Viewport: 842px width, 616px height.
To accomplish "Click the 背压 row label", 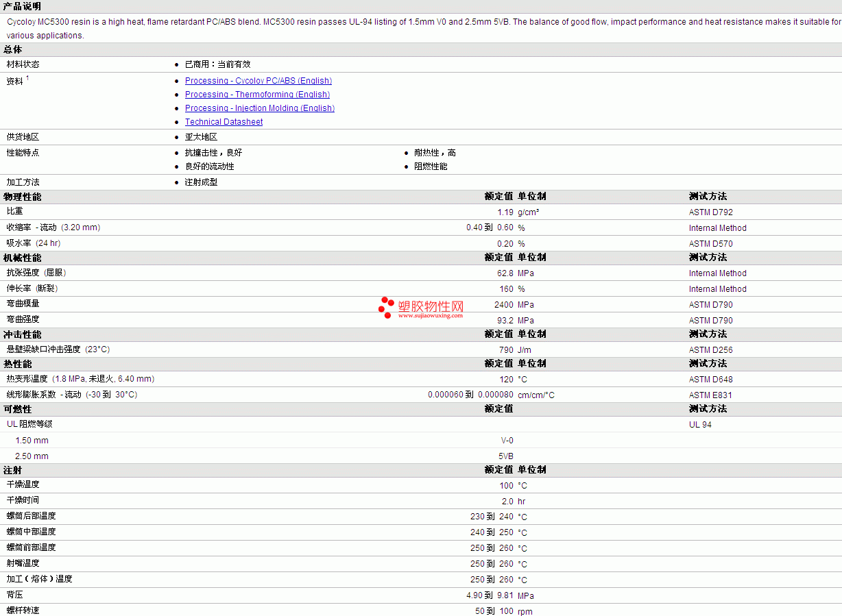I will [x=15, y=595].
